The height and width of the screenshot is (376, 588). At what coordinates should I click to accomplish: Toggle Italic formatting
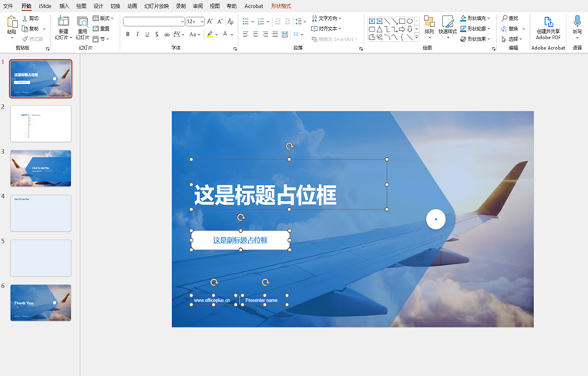coord(138,34)
